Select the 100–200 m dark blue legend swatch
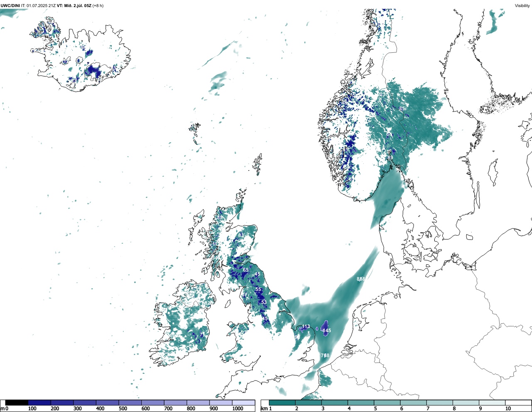This screenshot has height=412, width=532. click(x=39, y=403)
